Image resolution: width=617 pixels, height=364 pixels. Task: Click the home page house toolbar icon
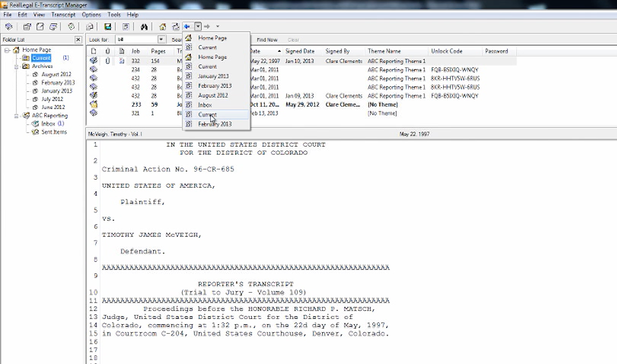[163, 27]
